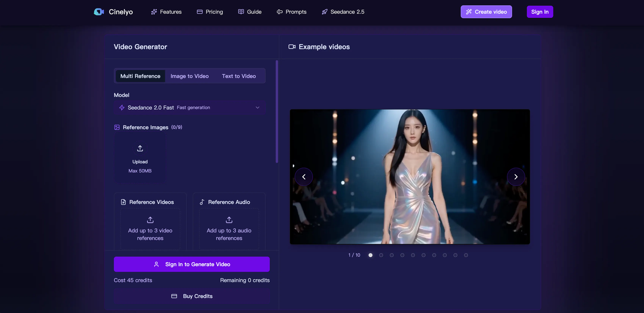Screen dimensions: 644x313
Task: Click the Features sparkle icon
Action: coord(154,12)
